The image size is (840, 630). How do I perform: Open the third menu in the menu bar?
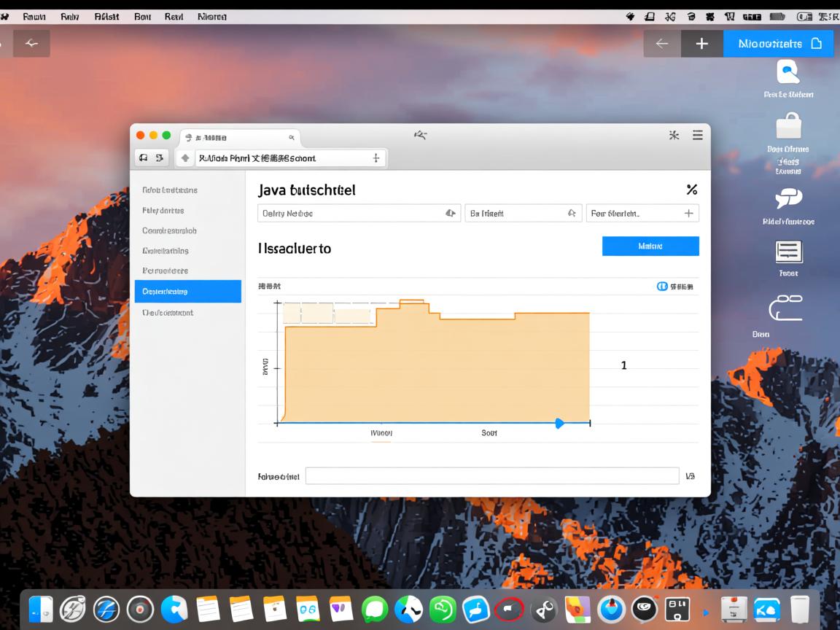106,16
